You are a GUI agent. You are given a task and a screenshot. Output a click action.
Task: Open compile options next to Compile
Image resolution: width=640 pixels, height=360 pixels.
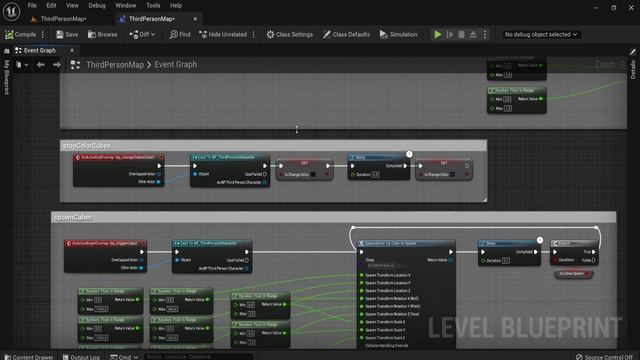click(42, 35)
